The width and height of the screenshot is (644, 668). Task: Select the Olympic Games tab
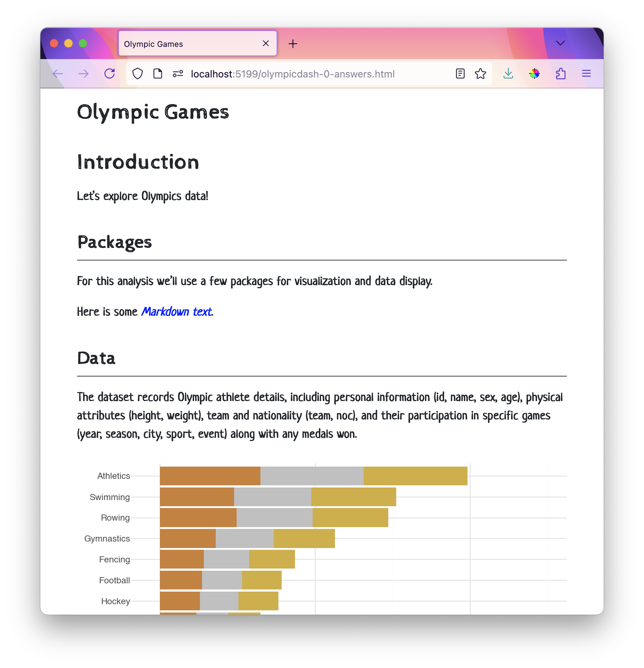pos(187,44)
